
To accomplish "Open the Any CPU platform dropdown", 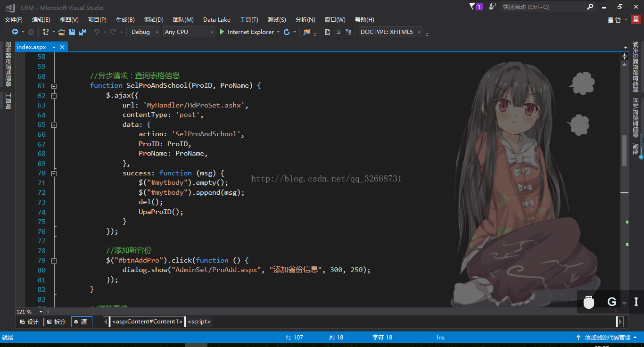I will [189, 32].
